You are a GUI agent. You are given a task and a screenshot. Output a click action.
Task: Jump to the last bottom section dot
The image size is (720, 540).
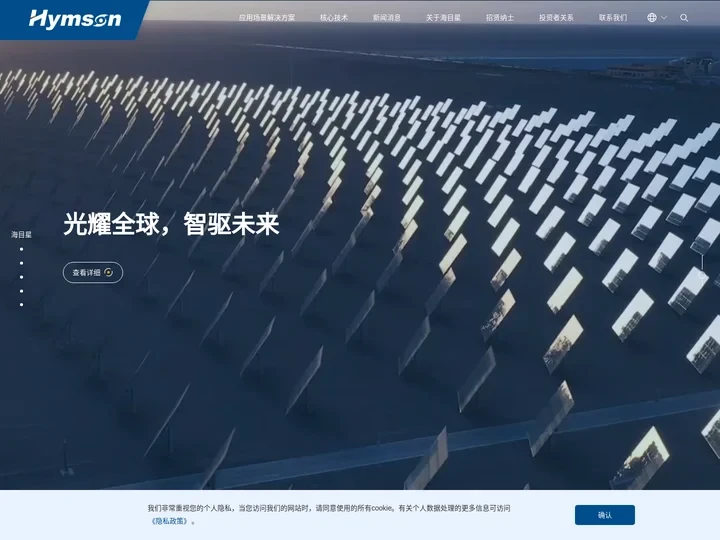coord(22,304)
